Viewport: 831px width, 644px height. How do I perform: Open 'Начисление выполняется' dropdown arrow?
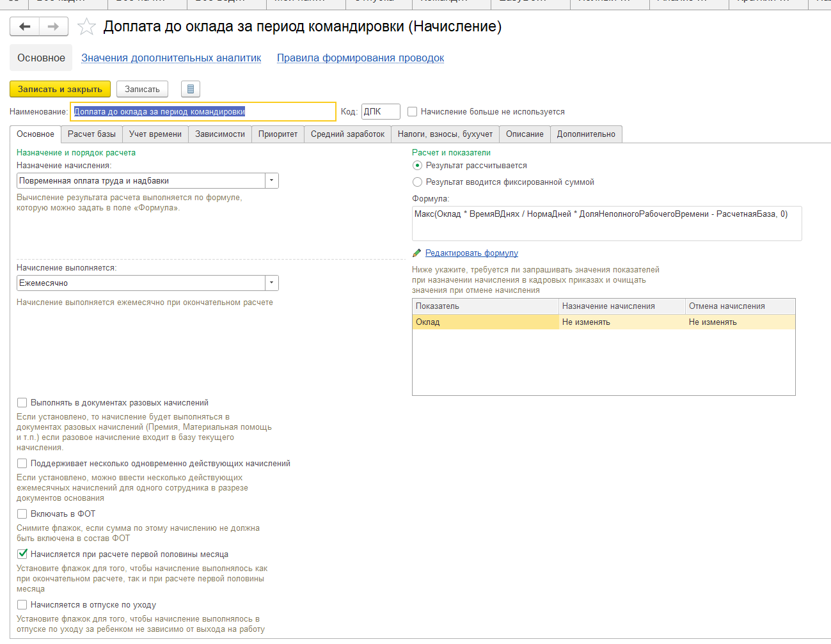point(272,283)
